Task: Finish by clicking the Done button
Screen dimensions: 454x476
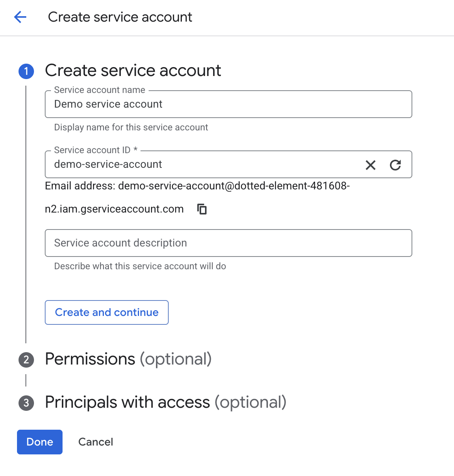Action: tap(40, 442)
